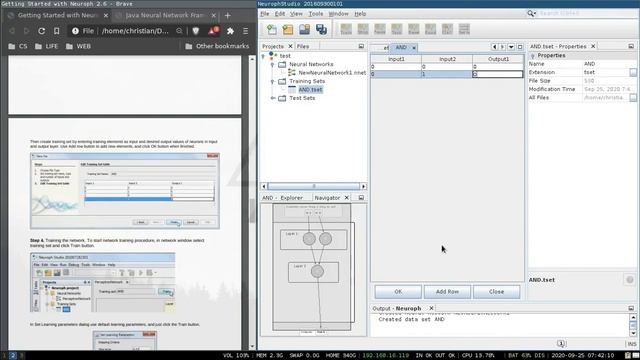Click the browser page vertical scrollbar thumb
Viewport: 640px width, 360px height.
[252, 210]
